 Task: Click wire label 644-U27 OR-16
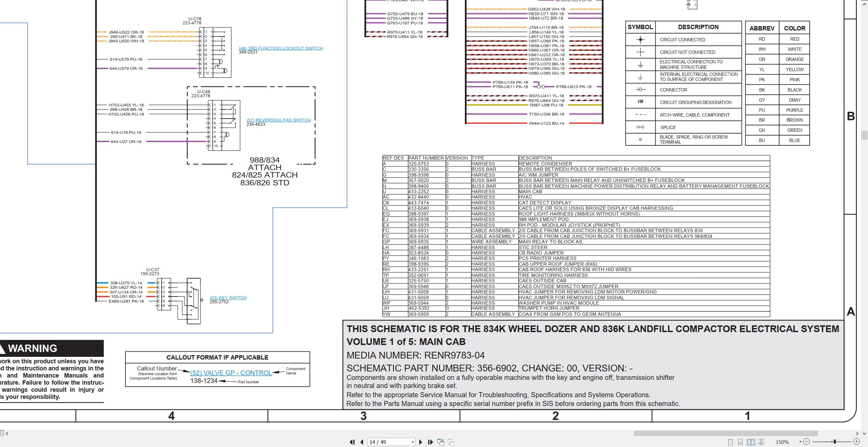tap(126, 142)
